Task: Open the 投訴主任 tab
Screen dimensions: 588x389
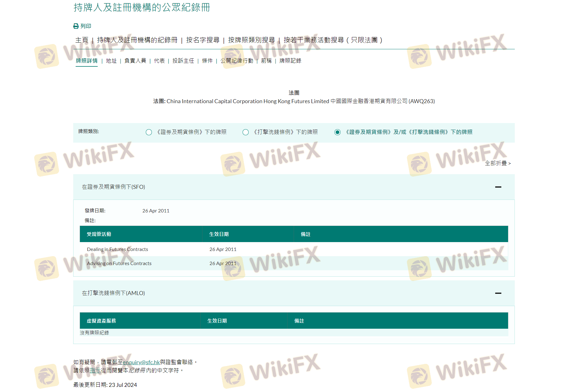Action: (x=183, y=61)
